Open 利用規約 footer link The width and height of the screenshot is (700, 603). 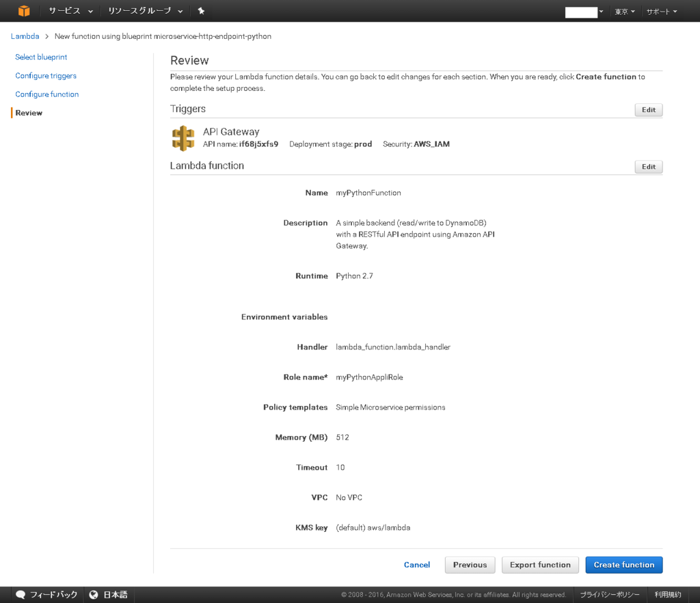click(x=668, y=595)
